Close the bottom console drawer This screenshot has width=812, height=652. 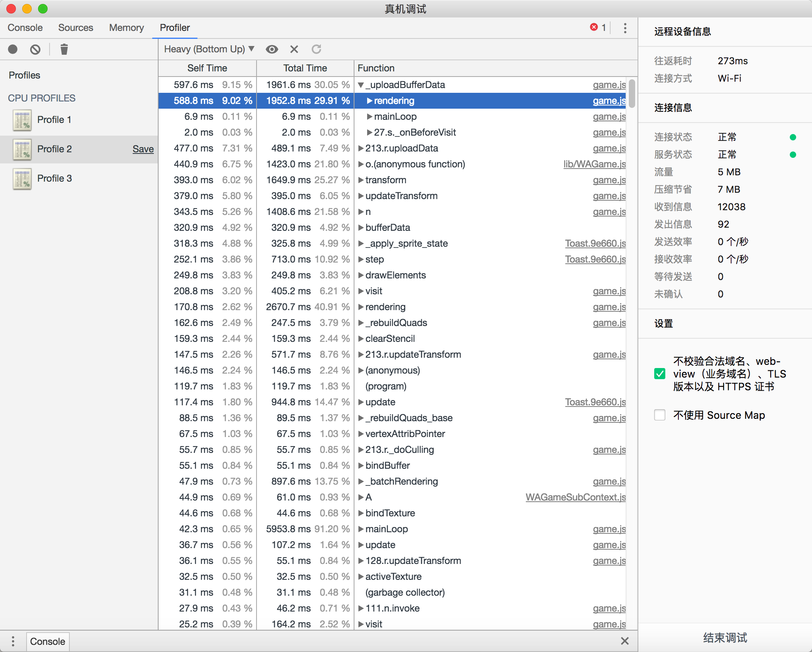(x=625, y=641)
